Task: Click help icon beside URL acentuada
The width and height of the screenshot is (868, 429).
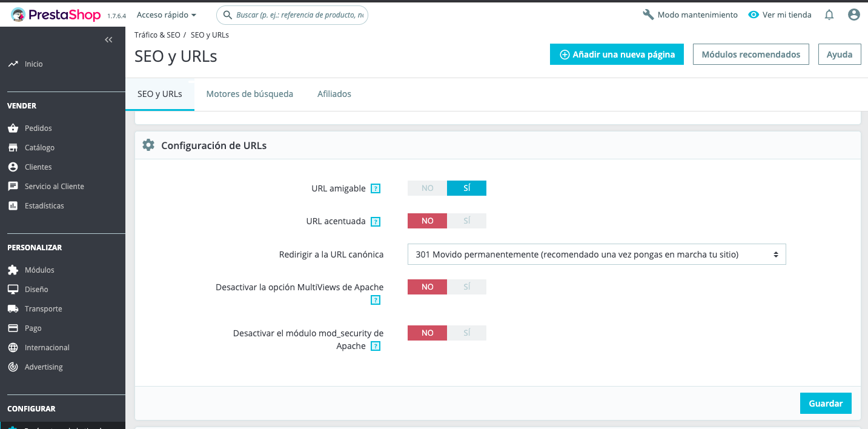Action: pyautogui.click(x=376, y=221)
